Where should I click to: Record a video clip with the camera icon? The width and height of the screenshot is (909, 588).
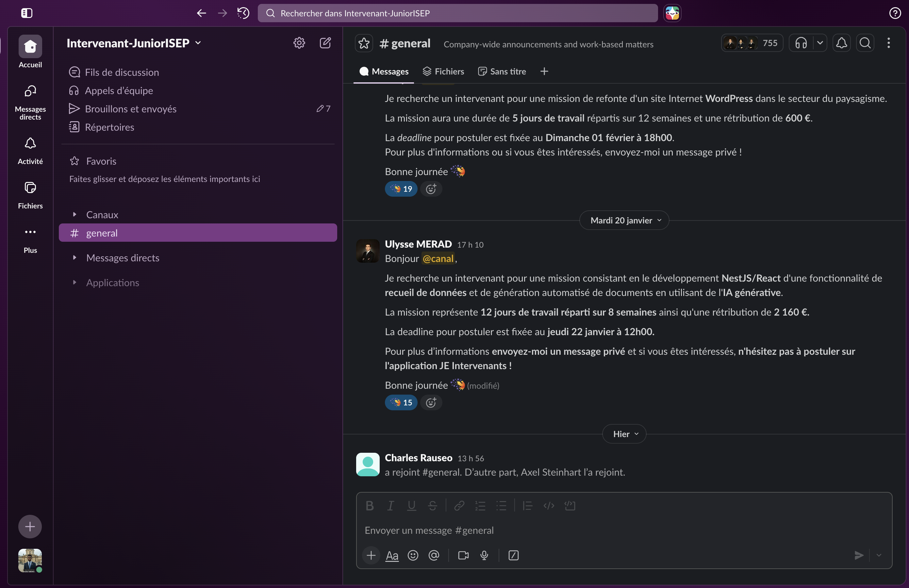(x=463, y=556)
